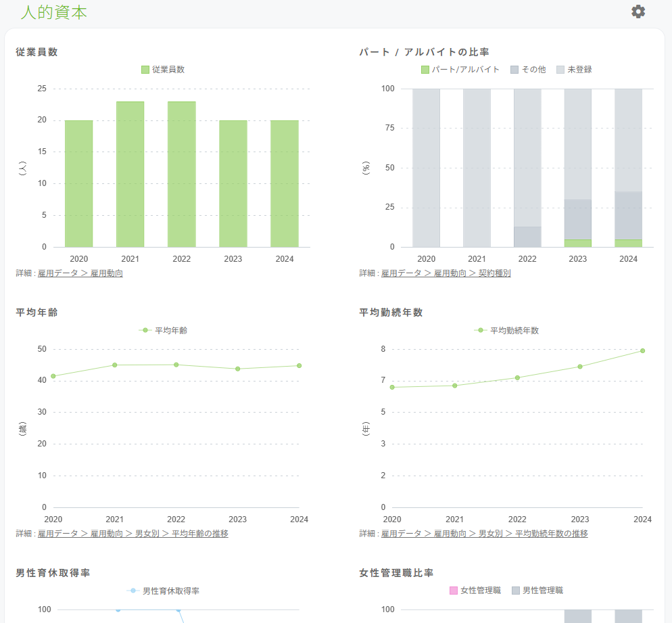Toggle the パート/アルバイト legend series
672x623 pixels.
click(x=460, y=70)
